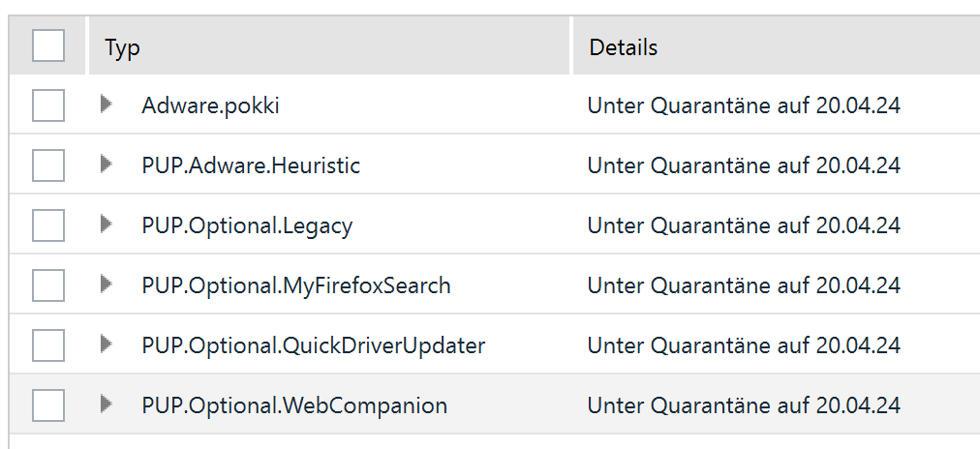
Task: Select the PUP.Optional.Legacy name label
Action: (x=247, y=225)
